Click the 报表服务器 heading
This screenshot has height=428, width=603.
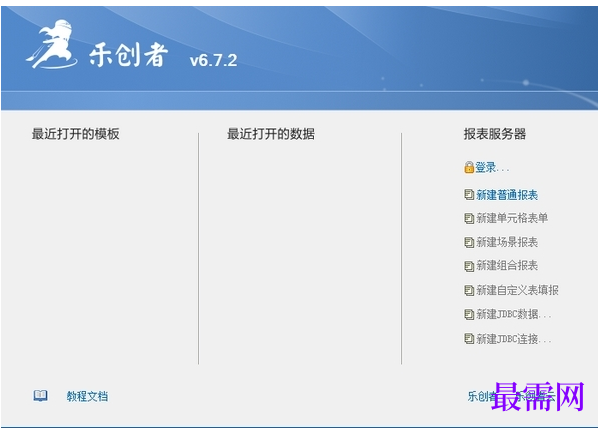(495, 134)
